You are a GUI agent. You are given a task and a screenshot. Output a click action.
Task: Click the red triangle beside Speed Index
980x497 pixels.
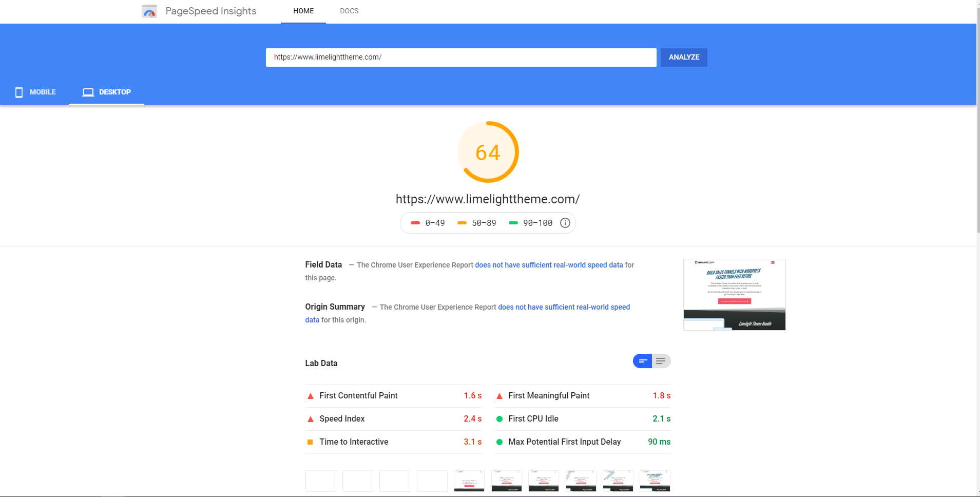pos(311,419)
